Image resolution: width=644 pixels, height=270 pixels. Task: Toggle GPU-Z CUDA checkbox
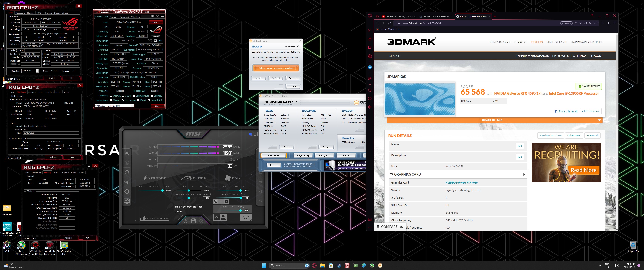(123, 96)
